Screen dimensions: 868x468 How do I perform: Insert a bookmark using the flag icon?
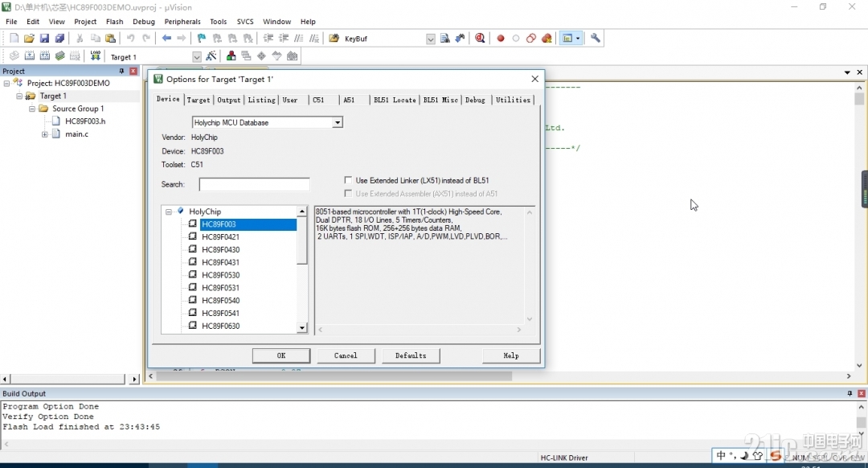[x=202, y=39]
